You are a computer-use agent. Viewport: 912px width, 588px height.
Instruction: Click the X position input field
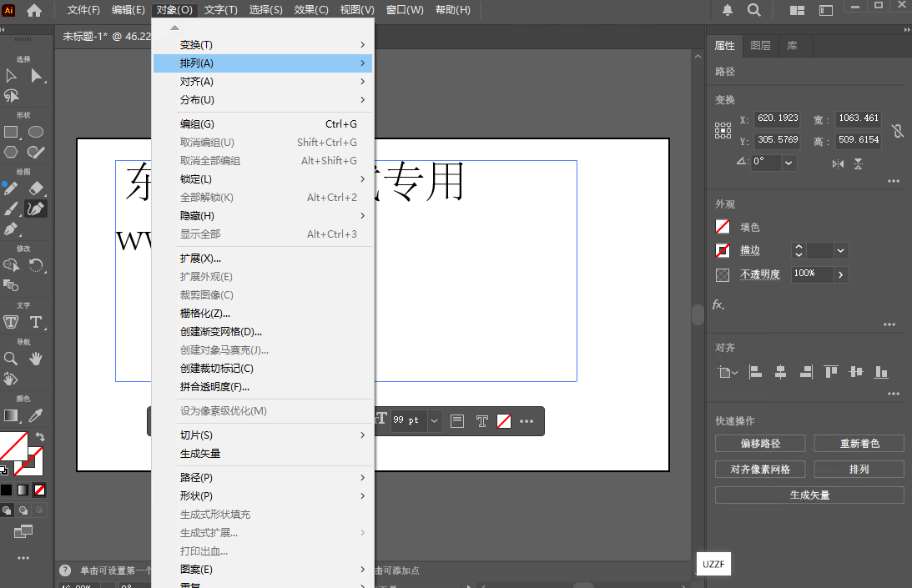(777, 118)
